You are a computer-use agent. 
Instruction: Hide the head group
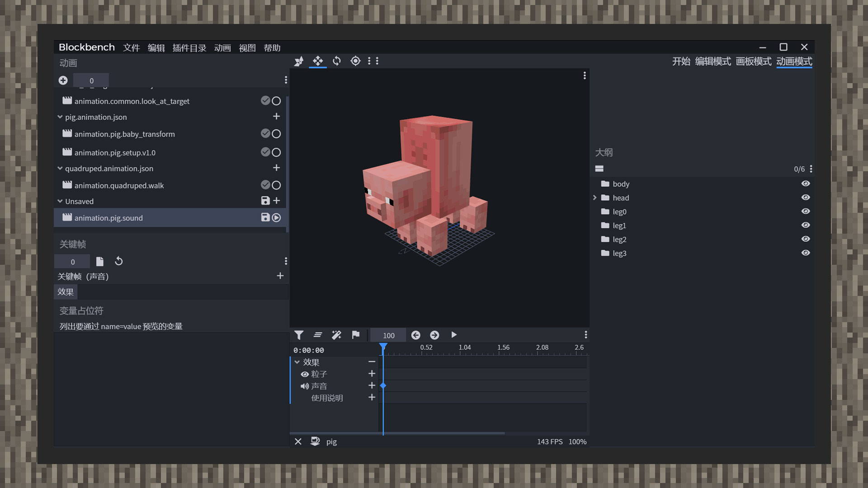(806, 197)
